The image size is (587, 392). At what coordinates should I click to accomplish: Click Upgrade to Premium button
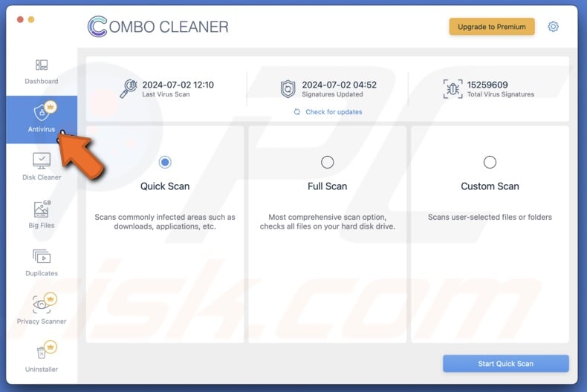click(x=492, y=27)
